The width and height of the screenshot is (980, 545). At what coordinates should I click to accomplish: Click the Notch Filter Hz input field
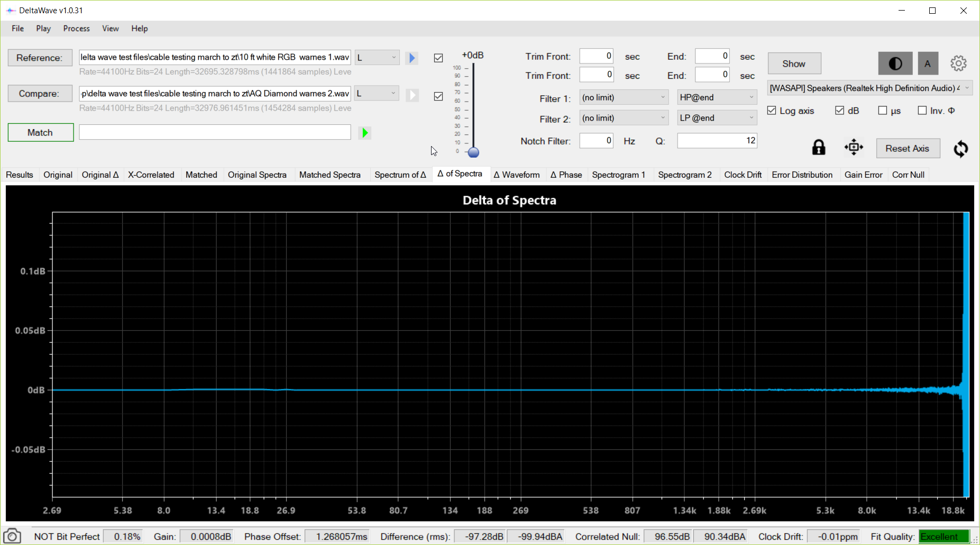pyautogui.click(x=597, y=141)
